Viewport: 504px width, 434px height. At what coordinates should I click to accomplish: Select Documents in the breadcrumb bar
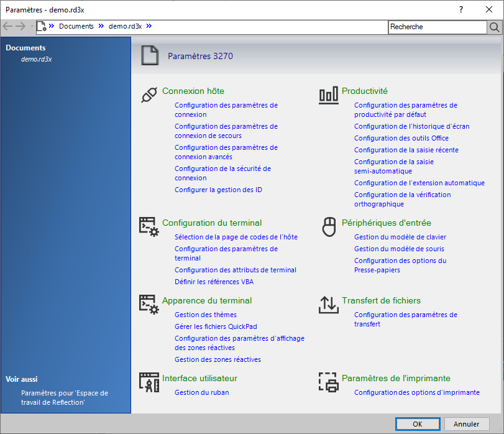point(76,26)
